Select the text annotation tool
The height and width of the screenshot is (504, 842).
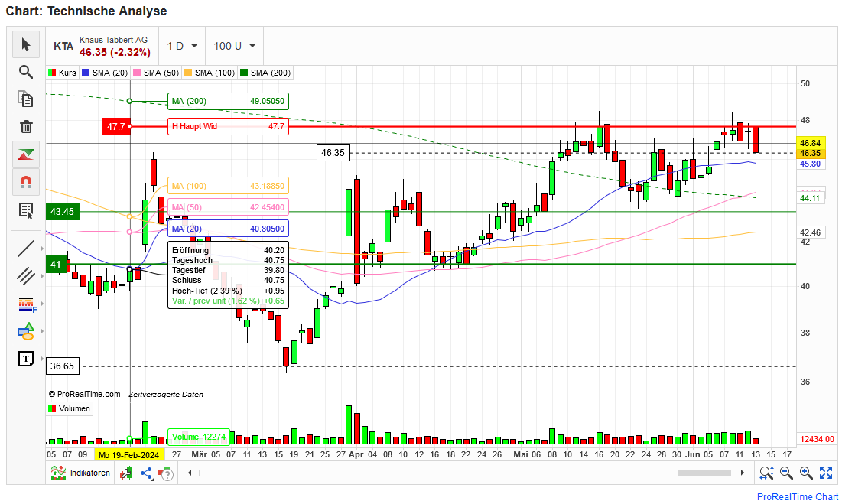click(26, 359)
